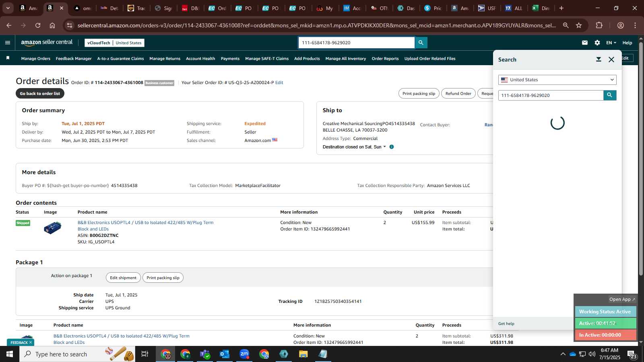This screenshot has height=362, width=644.
Task: Open the Payments menu item
Action: tap(230, 59)
